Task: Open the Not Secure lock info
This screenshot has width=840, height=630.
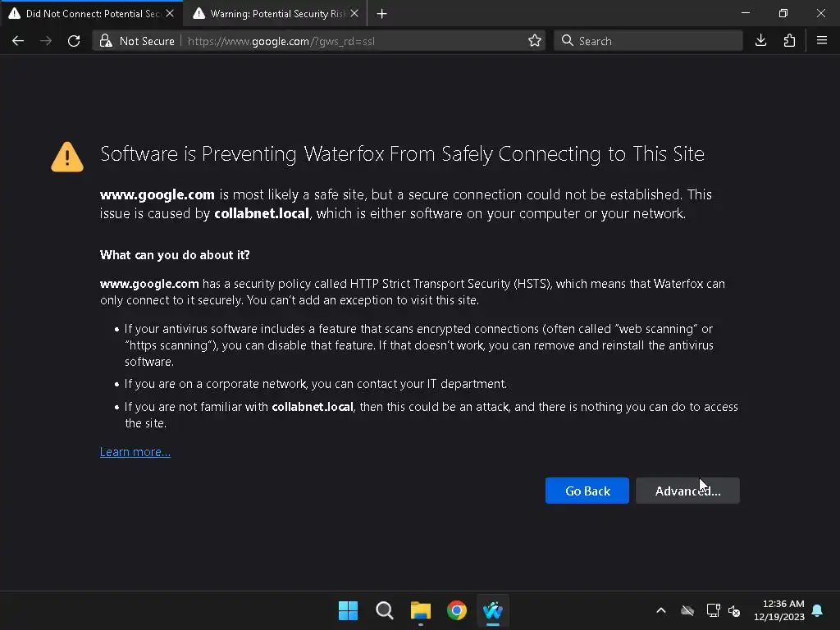Action: [139, 41]
